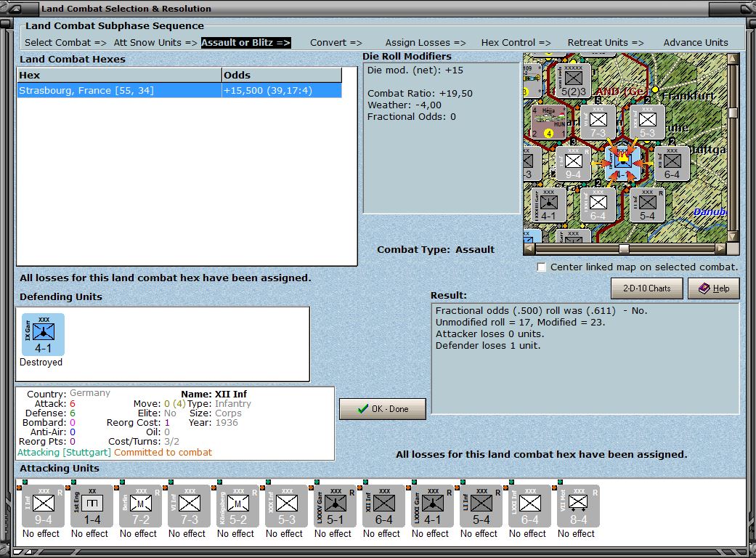Image resolution: width=756 pixels, height=558 pixels.
Task: Click "Name: XII Inf" unit label
Action: click(x=214, y=394)
